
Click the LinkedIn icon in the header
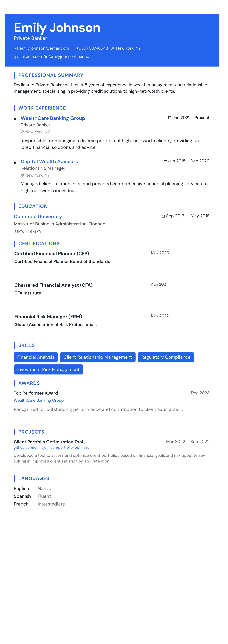coord(16,57)
